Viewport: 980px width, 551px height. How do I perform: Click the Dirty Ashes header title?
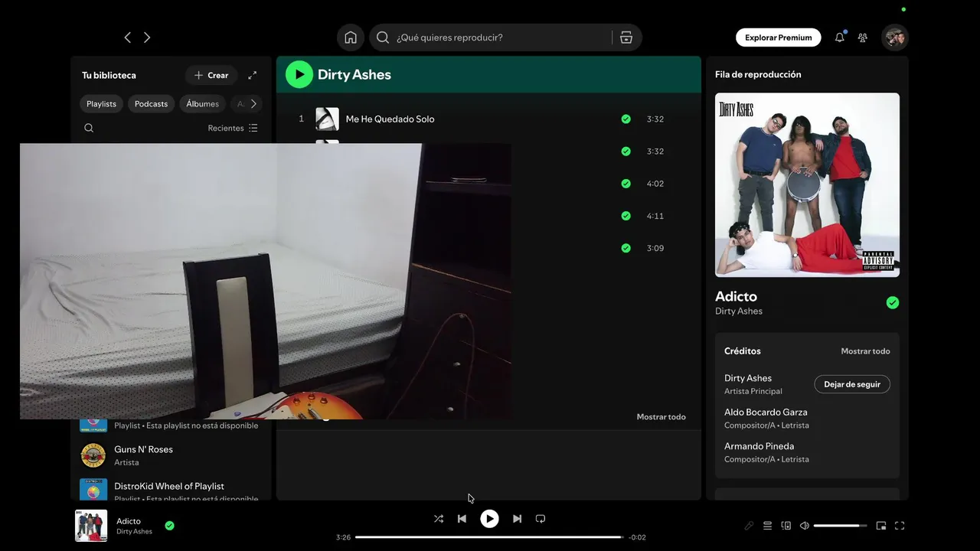[354, 74]
